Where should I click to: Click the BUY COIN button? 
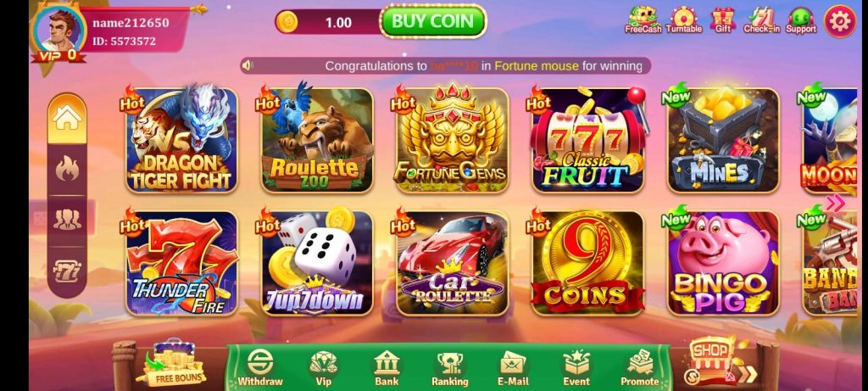coord(433,21)
